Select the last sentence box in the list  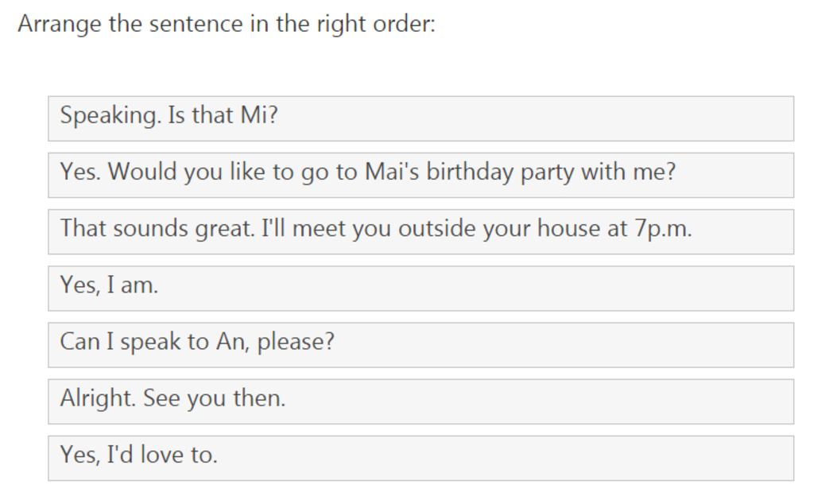pos(421,458)
